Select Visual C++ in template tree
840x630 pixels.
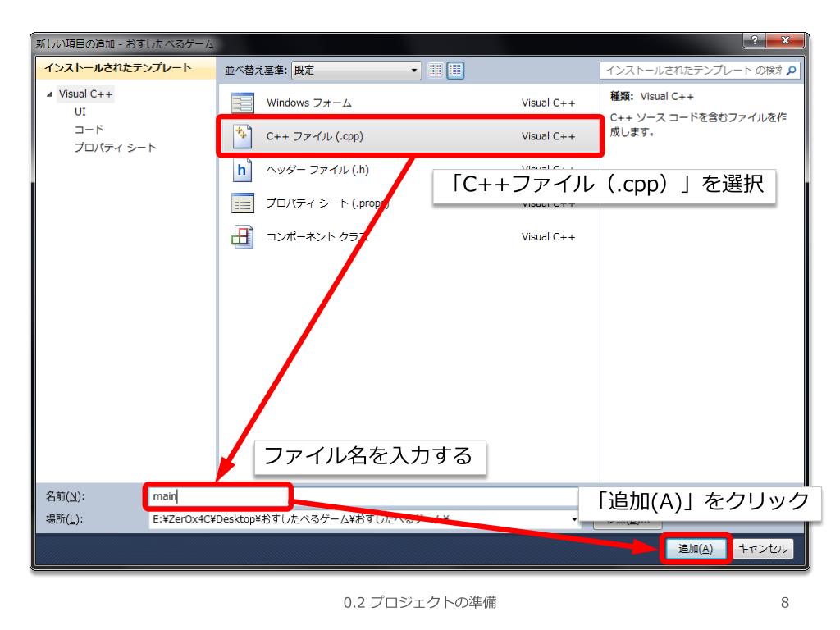point(85,94)
